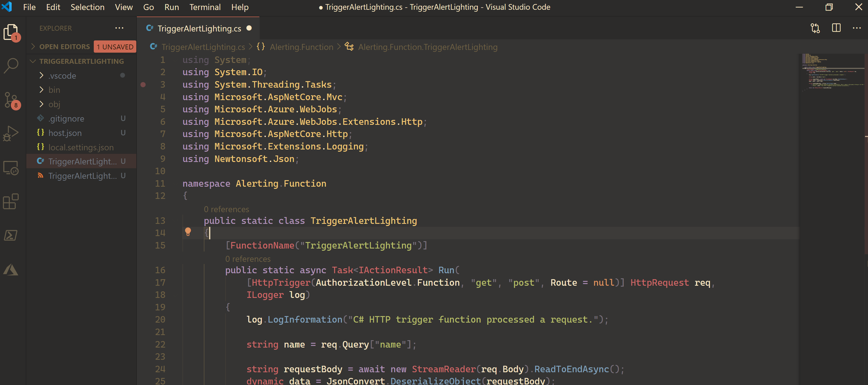
Task: Select the TriggerAlertLight C# file in Explorer
Action: tap(82, 161)
